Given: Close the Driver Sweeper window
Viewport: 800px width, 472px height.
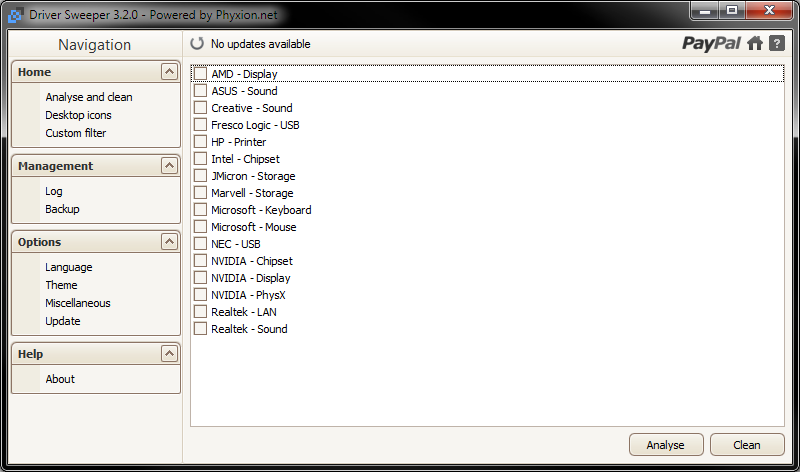Looking at the screenshot, I should coord(769,10).
